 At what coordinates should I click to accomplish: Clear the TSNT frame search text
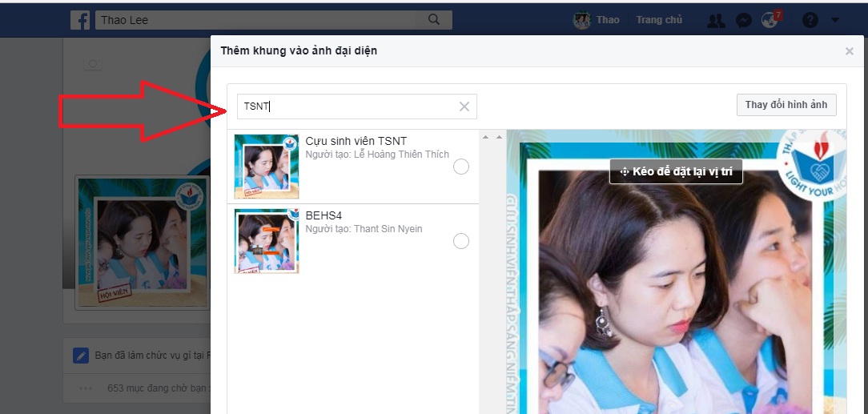pyautogui.click(x=464, y=107)
